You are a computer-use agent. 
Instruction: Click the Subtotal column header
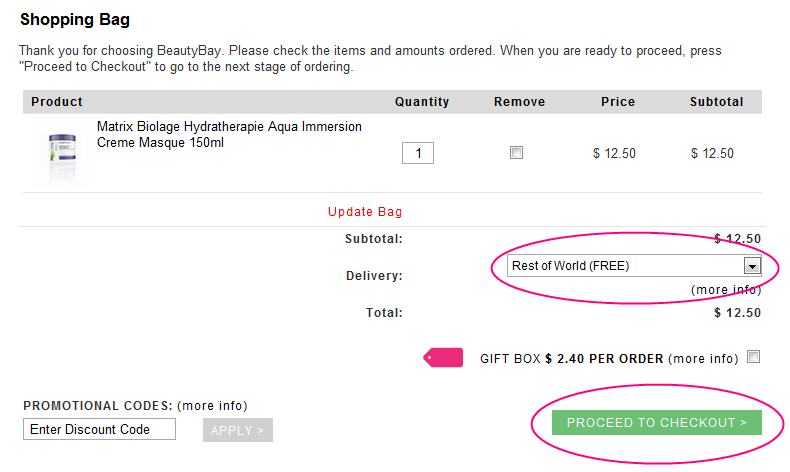(x=716, y=102)
